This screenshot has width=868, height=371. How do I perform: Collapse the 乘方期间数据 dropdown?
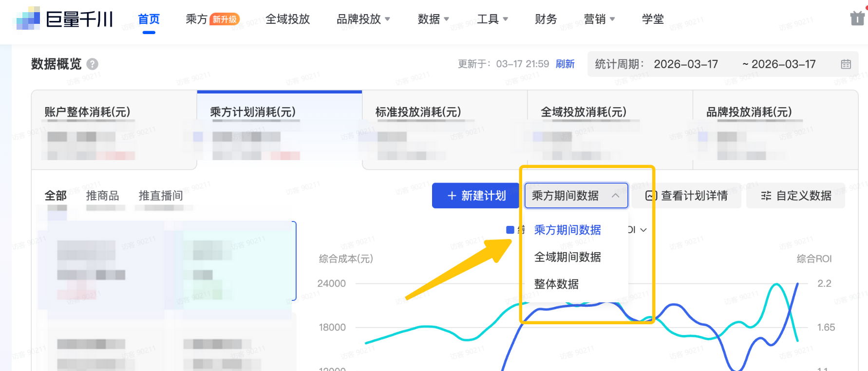[x=576, y=196]
